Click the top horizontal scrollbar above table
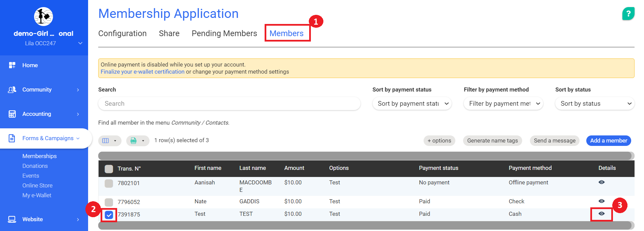644x231 pixels. (365, 156)
